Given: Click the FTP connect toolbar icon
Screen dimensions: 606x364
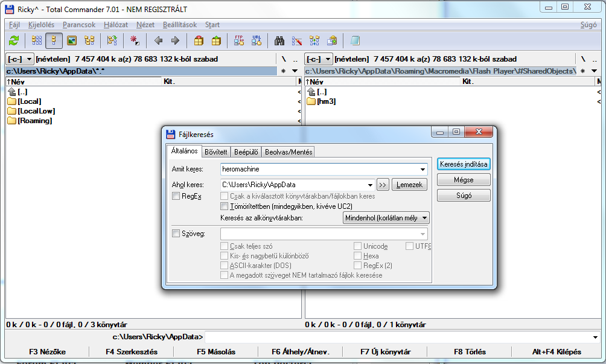Looking at the screenshot, I should point(239,40).
